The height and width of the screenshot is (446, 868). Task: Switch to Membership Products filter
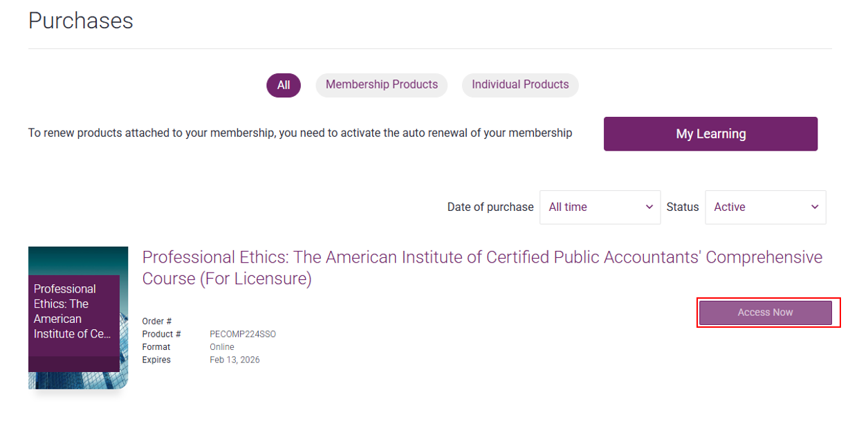(x=382, y=85)
